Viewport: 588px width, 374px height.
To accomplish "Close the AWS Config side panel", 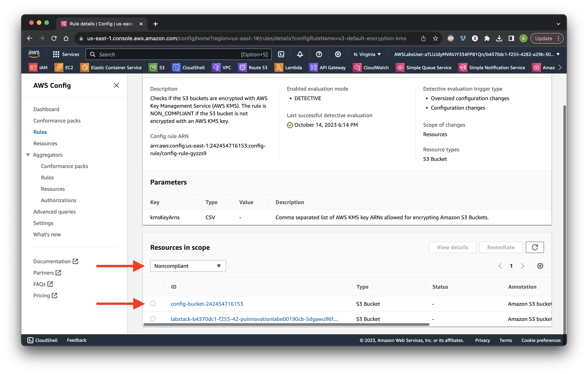I will coord(116,85).
